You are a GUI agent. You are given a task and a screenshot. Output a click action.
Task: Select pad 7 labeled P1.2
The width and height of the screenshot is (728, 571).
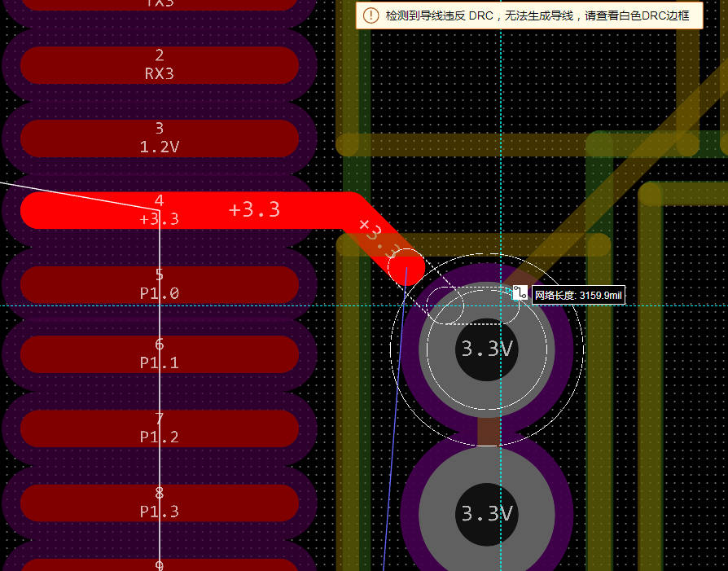160,428
